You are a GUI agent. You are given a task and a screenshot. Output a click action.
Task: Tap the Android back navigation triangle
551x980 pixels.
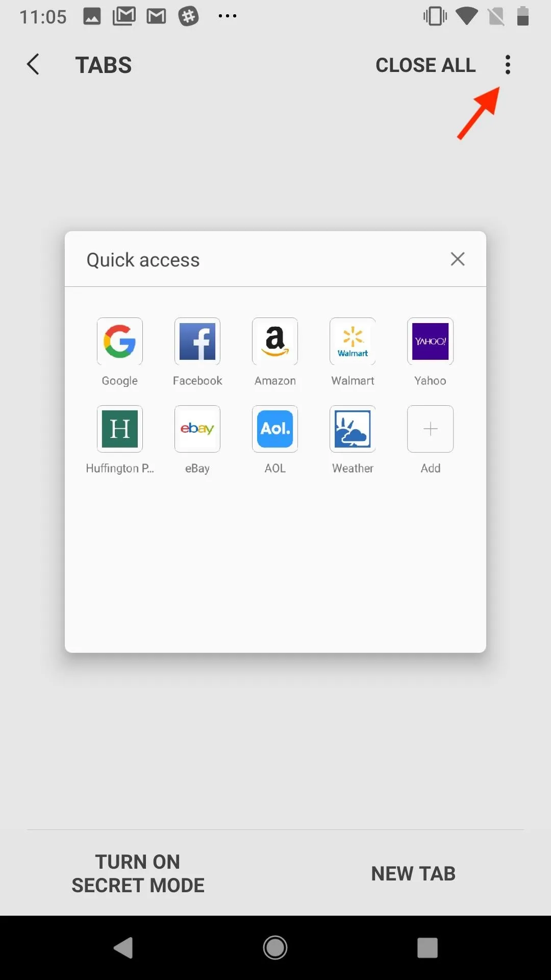point(123,948)
